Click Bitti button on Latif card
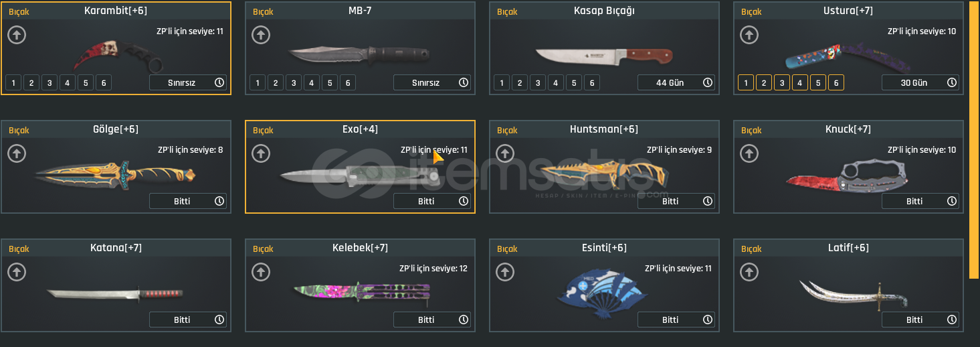Viewport: 980px width, 347px height. [920, 320]
